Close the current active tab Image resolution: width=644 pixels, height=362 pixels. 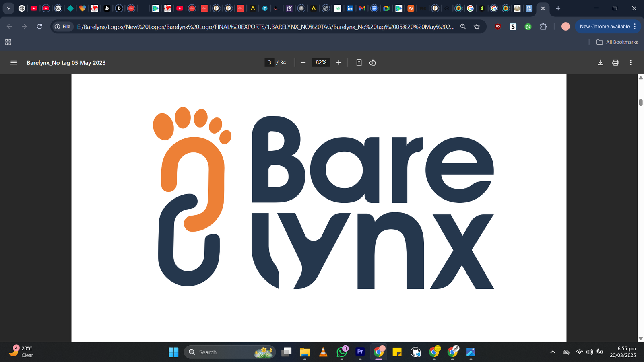click(543, 8)
